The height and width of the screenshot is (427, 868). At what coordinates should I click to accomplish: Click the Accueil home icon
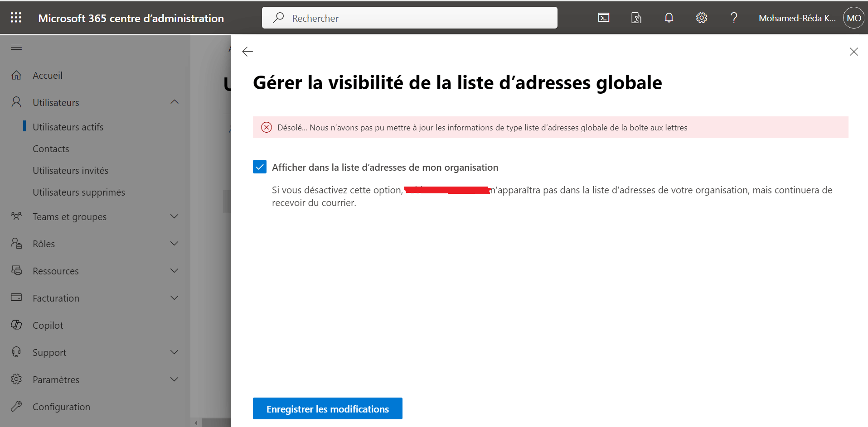click(16, 75)
